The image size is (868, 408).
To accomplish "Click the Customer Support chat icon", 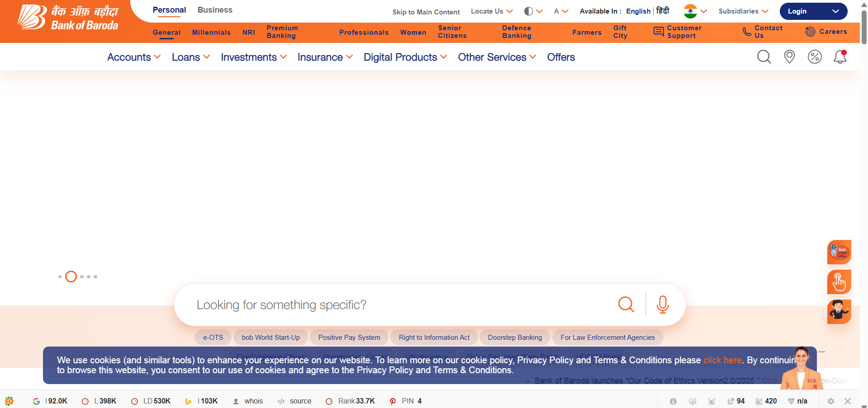I will 659,32.
